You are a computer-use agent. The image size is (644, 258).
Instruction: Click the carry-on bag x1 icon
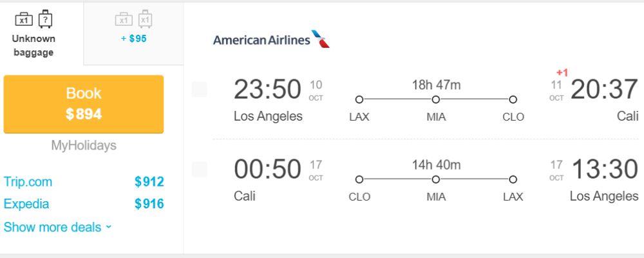point(24,19)
